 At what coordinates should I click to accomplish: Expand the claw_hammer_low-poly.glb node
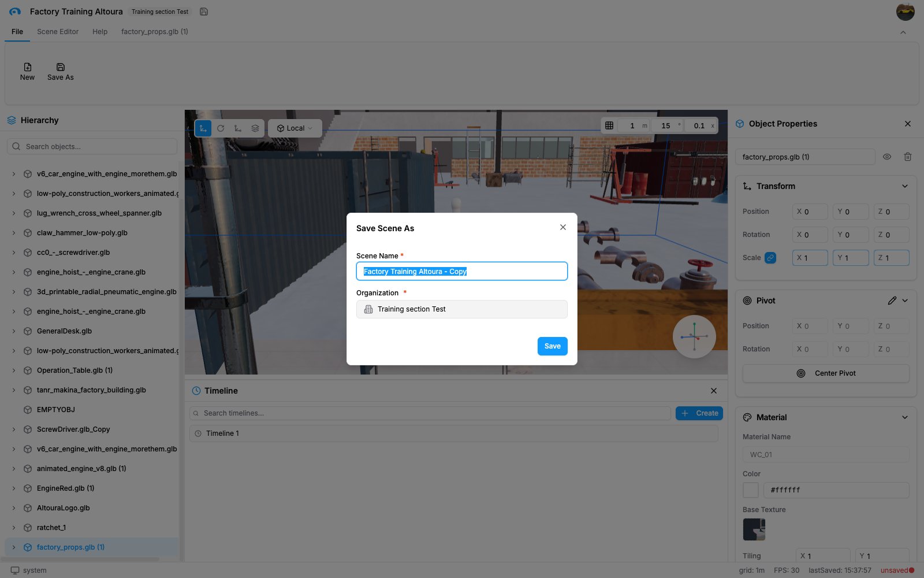coord(14,233)
